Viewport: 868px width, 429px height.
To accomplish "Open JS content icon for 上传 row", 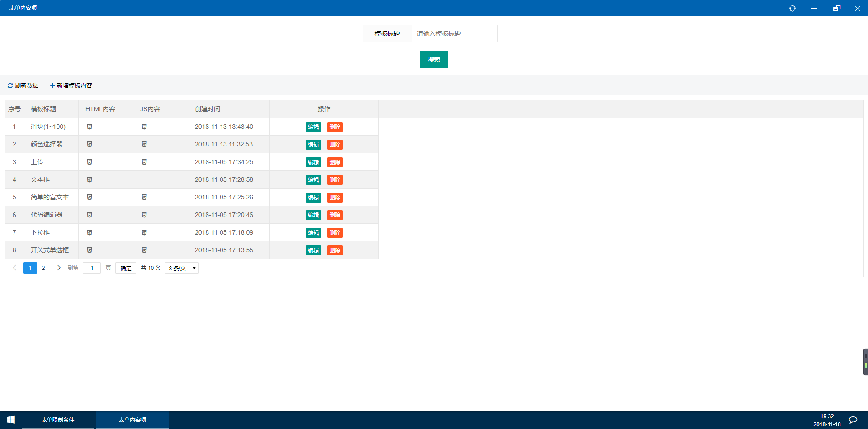I will [144, 162].
